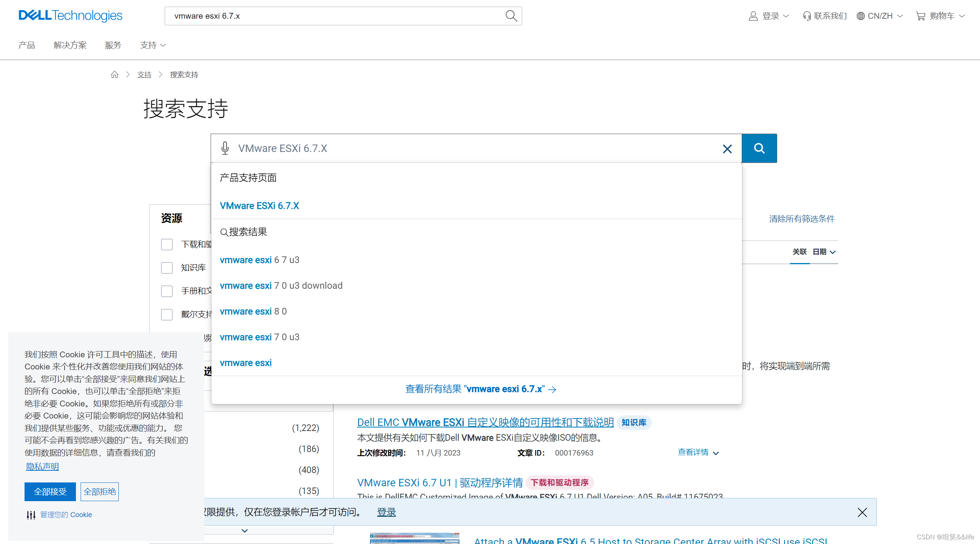This screenshot has height=544, width=980.
Task: Open Dell EMC VMware ESXi 自定义映像 article
Action: click(486, 422)
